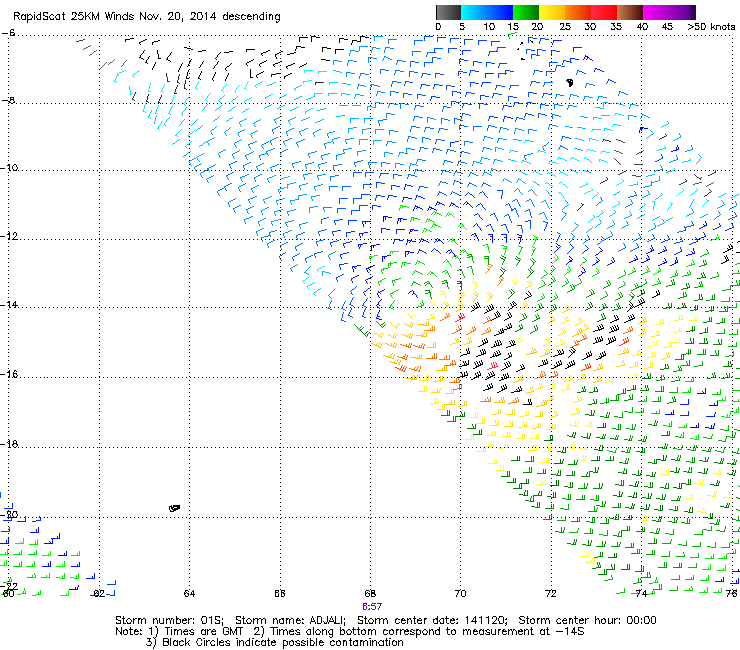Click the green 15-20 knots legend segment
This screenshot has width=740, height=650.
click(x=526, y=12)
